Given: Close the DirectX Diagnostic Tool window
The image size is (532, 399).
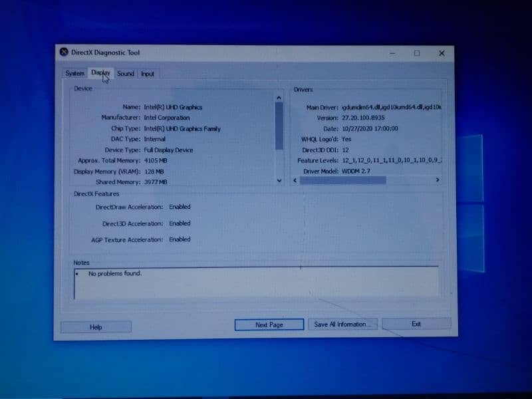Looking at the screenshot, I should [x=442, y=53].
